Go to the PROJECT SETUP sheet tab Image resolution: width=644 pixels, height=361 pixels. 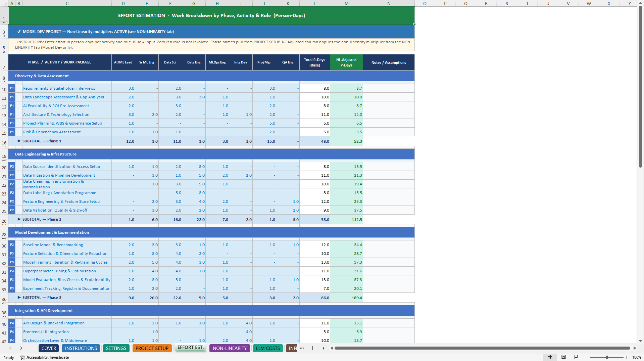tap(152, 348)
